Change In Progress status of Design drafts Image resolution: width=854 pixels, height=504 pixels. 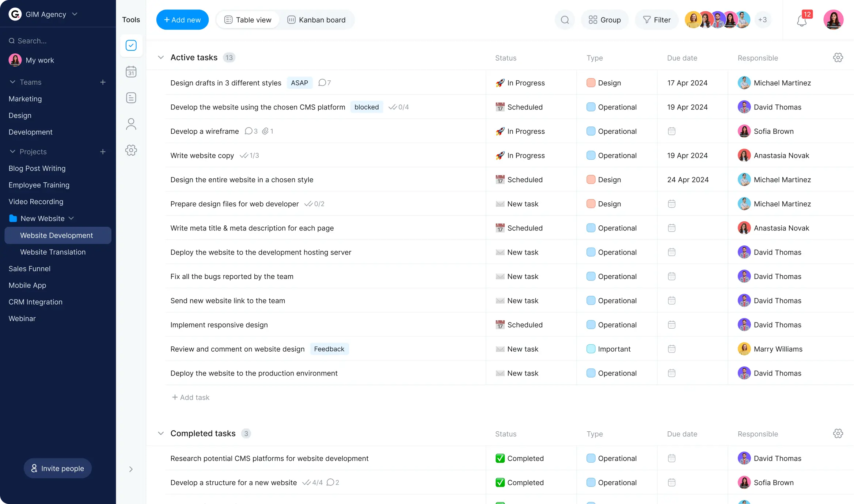coord(520,83)
